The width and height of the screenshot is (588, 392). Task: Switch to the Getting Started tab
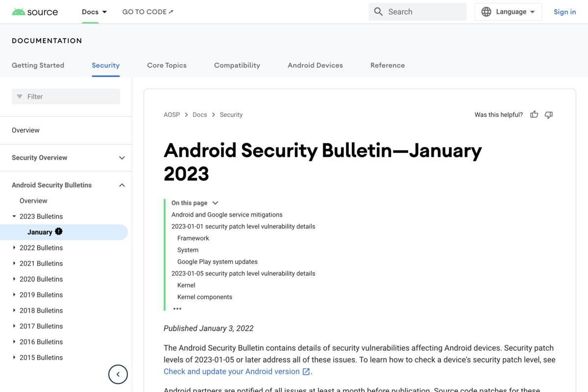click(x=38, y=65)
